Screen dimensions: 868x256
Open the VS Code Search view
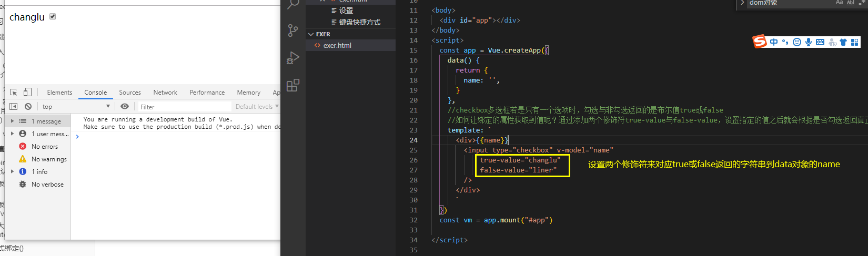(293, 4)
